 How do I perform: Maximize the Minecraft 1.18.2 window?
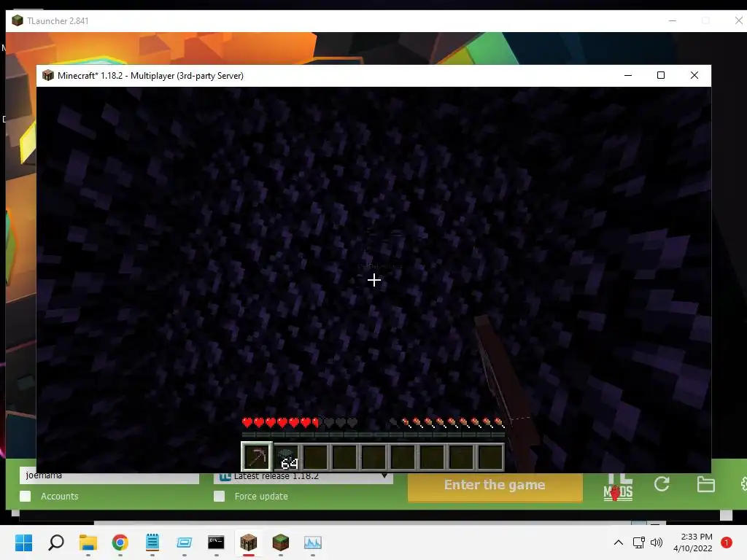click(661, 75)
